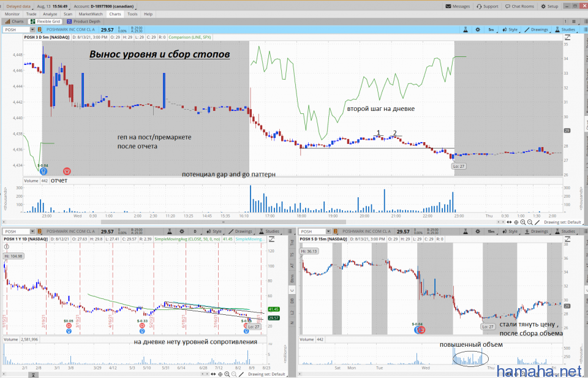
Task: Open Chat Rooms
Action: coord(519,6)
